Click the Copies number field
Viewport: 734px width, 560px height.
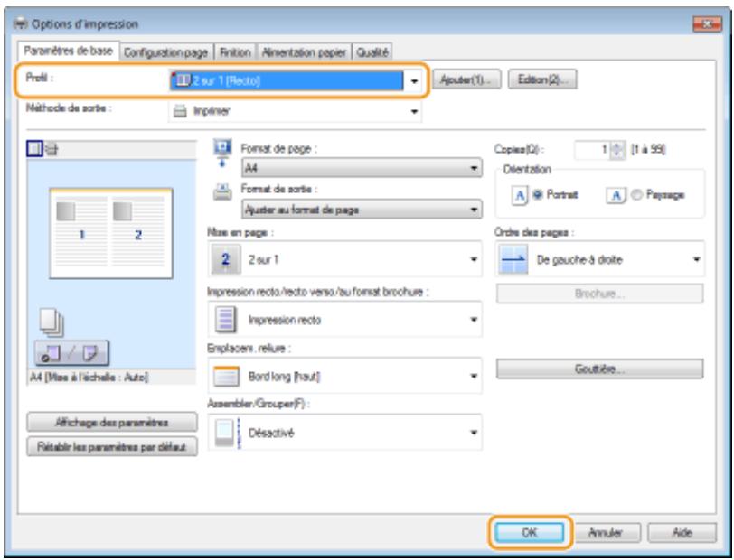tap(593, 150)
